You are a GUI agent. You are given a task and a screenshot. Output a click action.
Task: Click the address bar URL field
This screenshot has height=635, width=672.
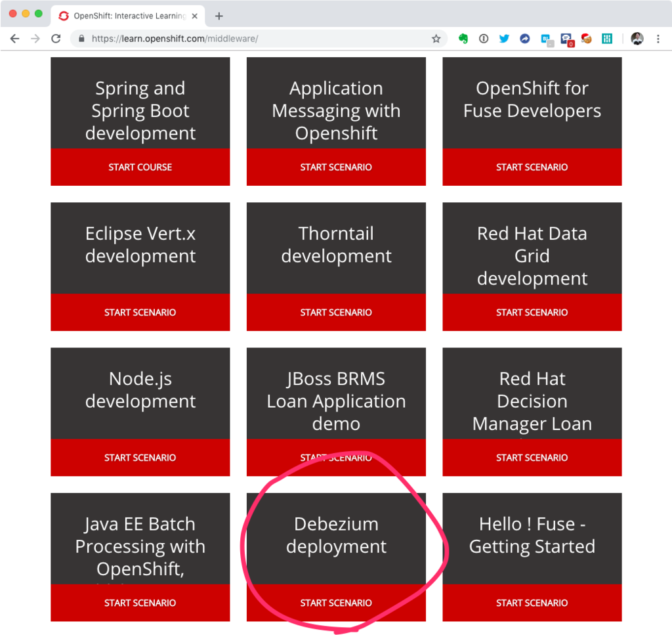pyautogui.click(x=257, y=39)
